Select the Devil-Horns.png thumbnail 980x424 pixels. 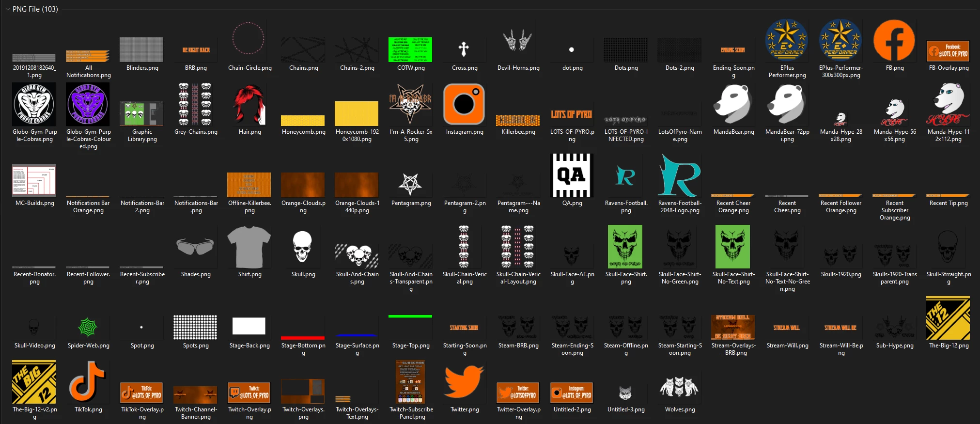tap(518, 41)
